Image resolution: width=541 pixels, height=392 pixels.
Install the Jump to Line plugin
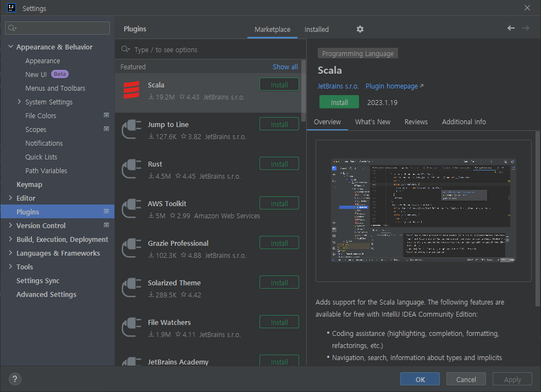coord(279,124)
